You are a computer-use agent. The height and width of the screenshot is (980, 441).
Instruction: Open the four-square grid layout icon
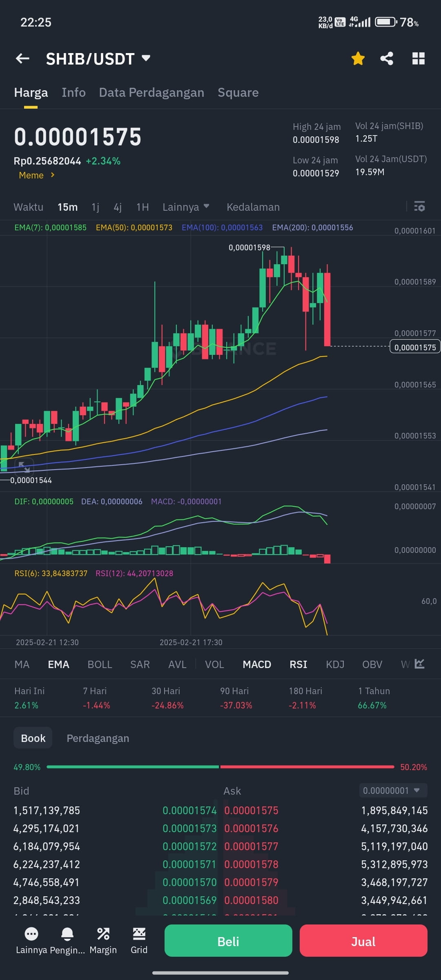419,58
